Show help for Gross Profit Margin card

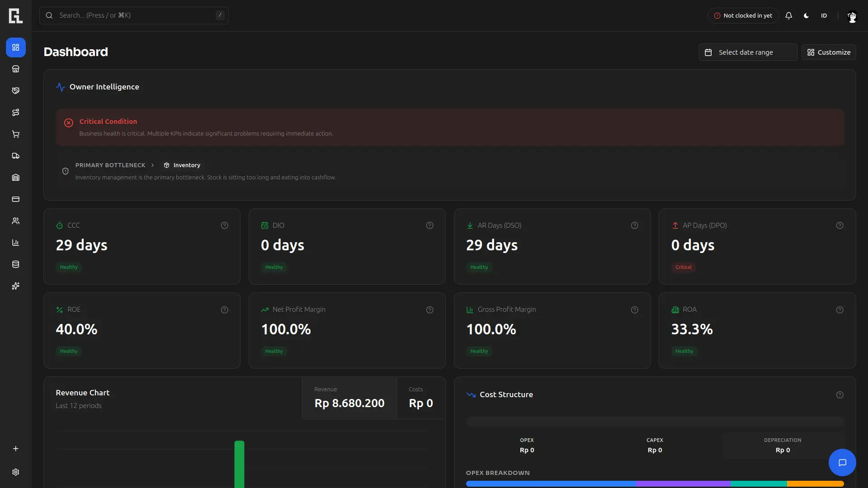coord(635,310)
